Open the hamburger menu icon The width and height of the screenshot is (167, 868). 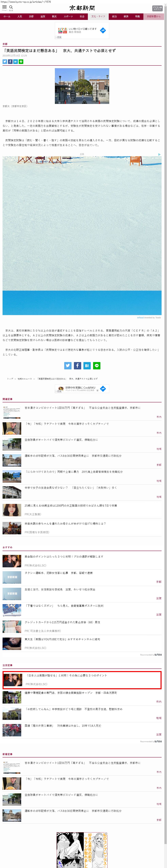pyautogui.click(x=4, y=7)
